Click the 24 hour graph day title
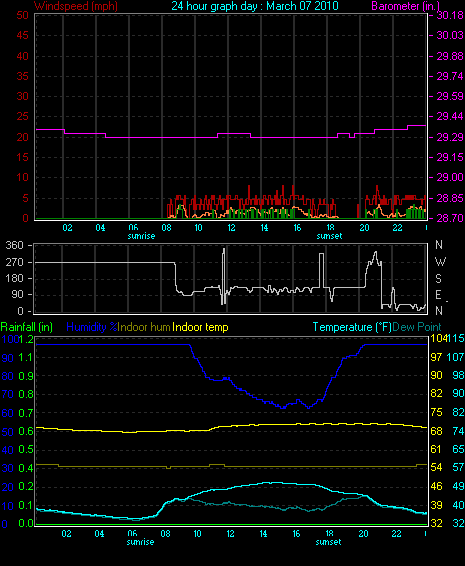Viewport: 465px width, 566px height. [255, 6]
